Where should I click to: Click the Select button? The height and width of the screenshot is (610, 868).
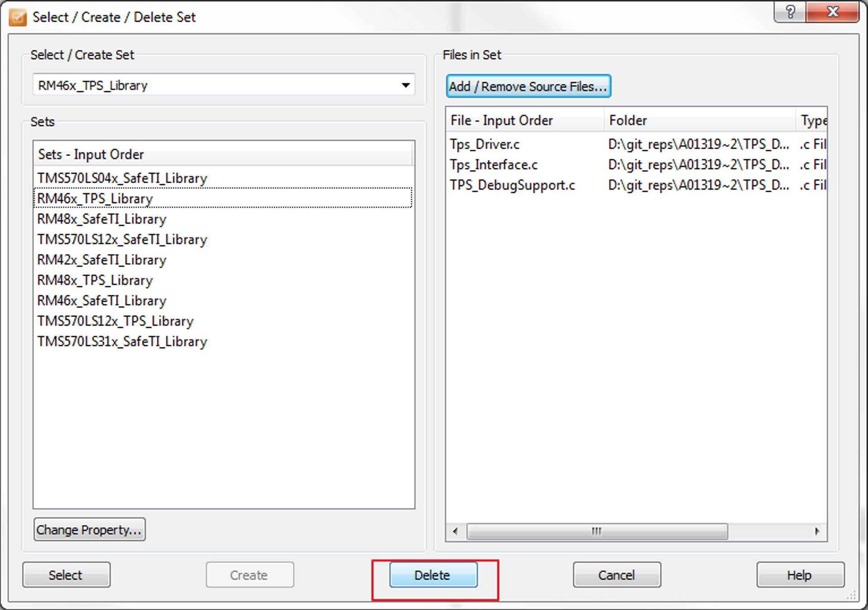tap(66, 575)
